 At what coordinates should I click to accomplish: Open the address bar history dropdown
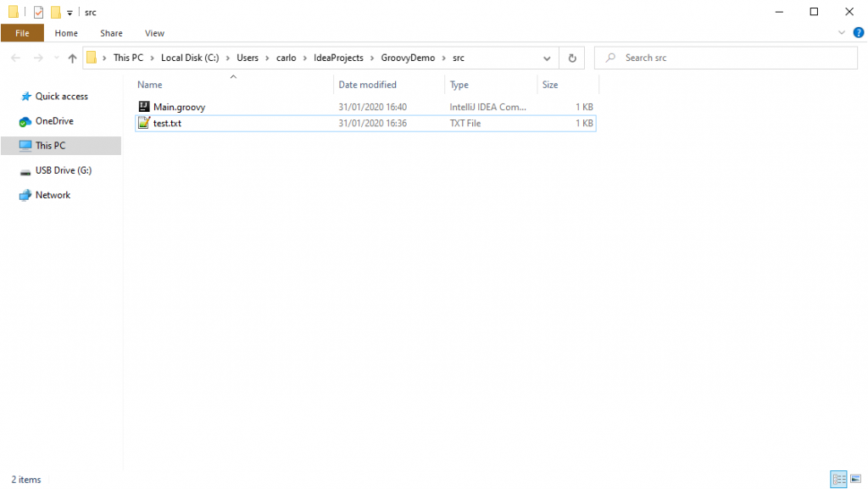tap(548, 58)
